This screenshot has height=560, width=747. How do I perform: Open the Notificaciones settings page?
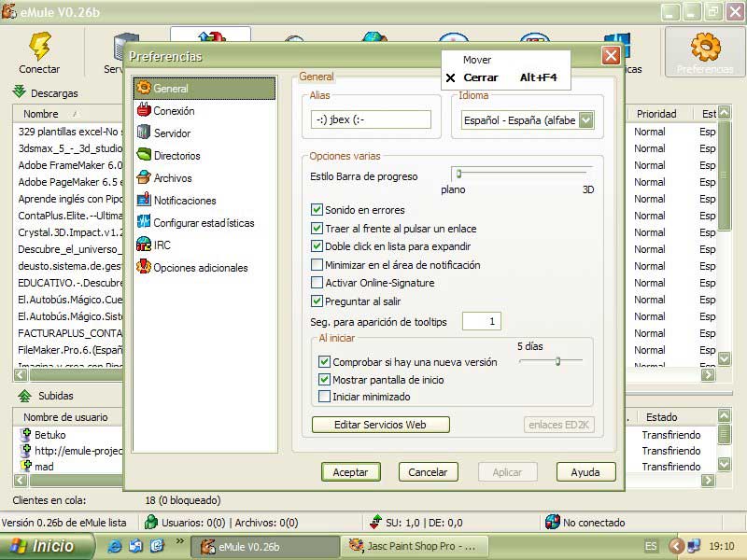pyautogui.click(x=184, y=200)
